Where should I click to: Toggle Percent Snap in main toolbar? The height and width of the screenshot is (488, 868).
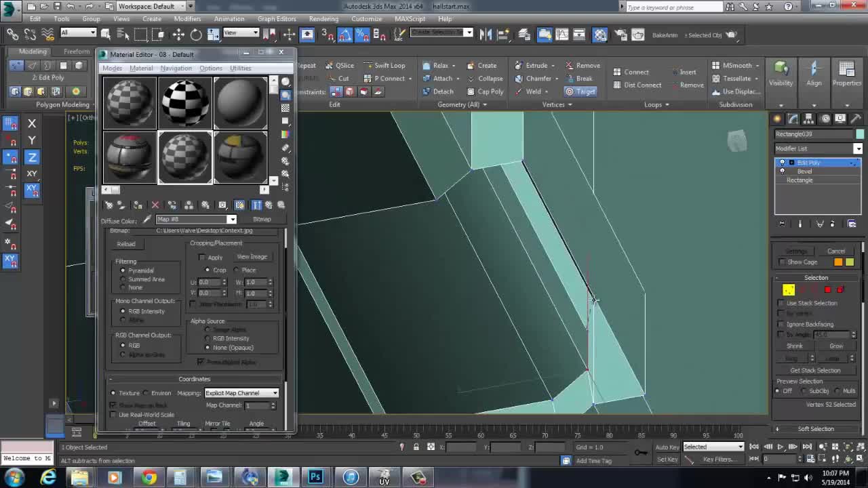coord(362,35)
